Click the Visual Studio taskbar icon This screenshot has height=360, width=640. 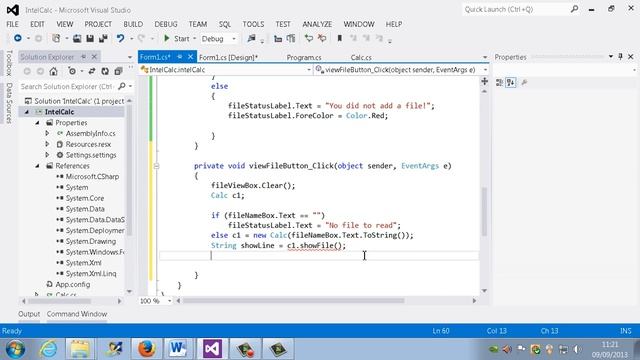pos(212,349)
